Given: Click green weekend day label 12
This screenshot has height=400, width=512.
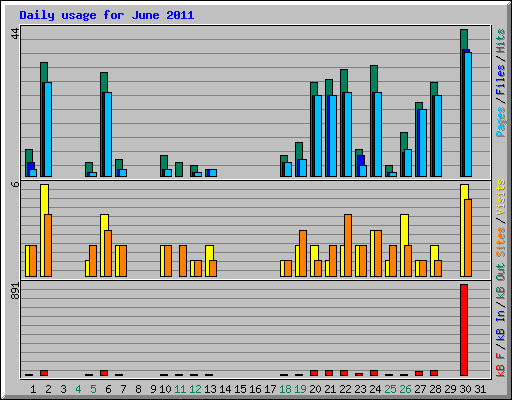Looking at the screenshot, I should (x=195, y=389).
